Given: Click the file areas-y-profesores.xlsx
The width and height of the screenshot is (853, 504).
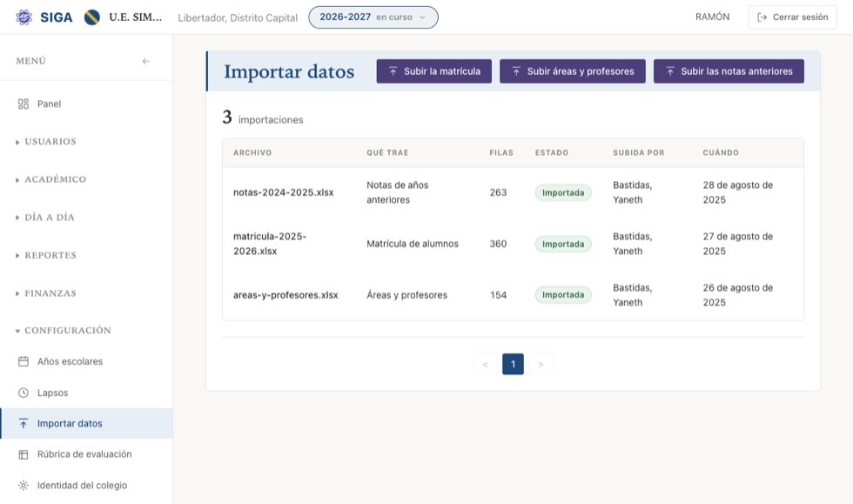Looking at the screenshot, I should click(285, 295).
